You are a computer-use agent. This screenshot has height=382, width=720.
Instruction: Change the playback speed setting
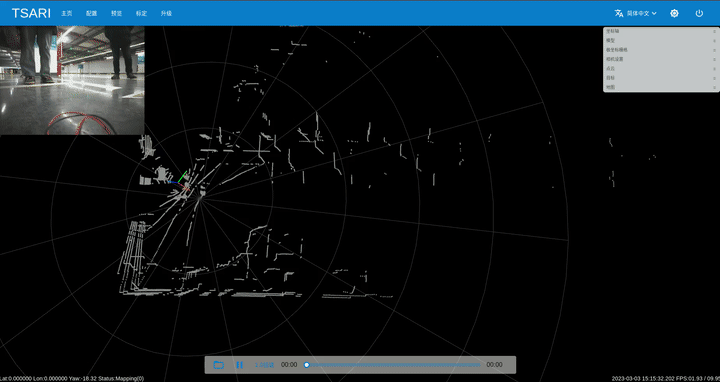(264, 365)
